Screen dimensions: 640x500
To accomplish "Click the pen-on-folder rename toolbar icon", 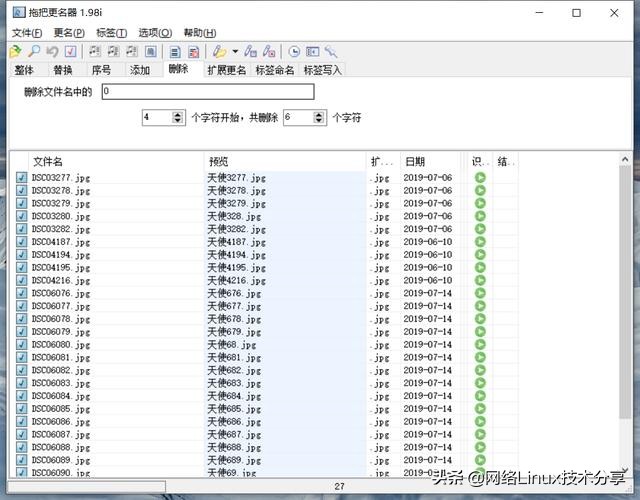I will (219, 51).
